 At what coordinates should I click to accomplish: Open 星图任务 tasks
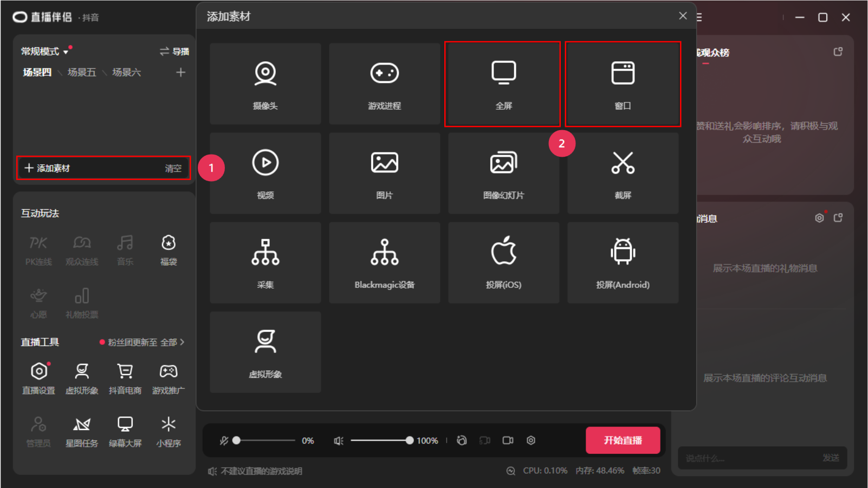82,432
